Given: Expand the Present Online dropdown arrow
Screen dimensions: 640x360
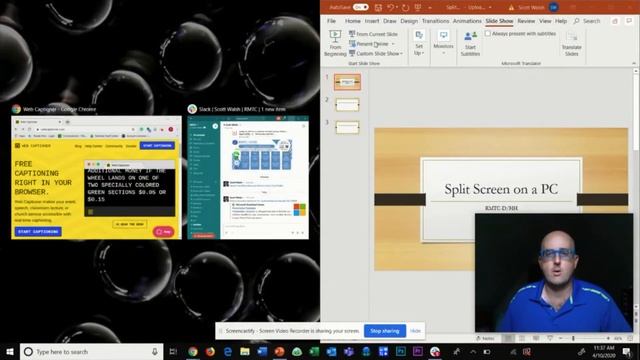Looking at the screenshot, I should [393, 44].
